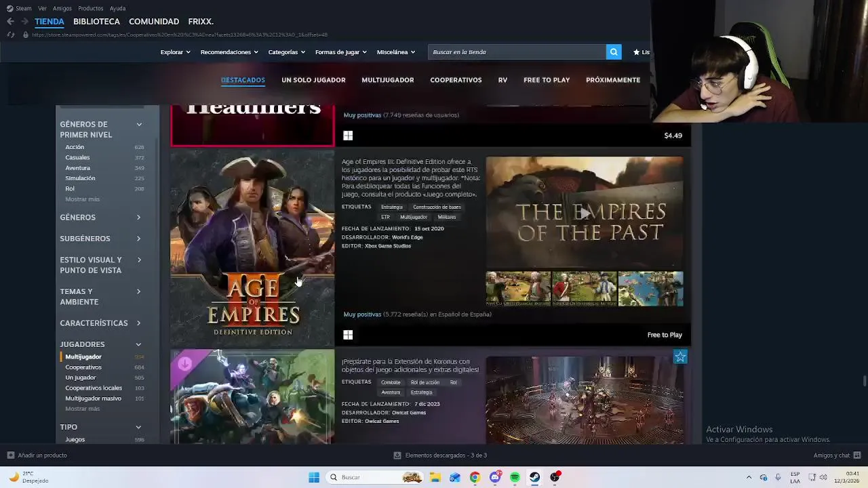Image resolution: width=868 pixels, height=488 pixels.
Task: Open the Windows Start menu
Action: point(314,477)
